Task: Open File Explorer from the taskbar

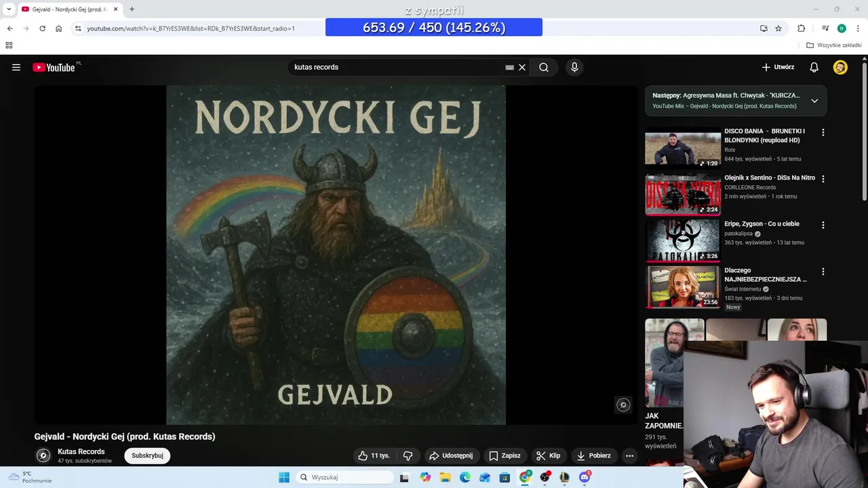Action: [x=445, y=477]
